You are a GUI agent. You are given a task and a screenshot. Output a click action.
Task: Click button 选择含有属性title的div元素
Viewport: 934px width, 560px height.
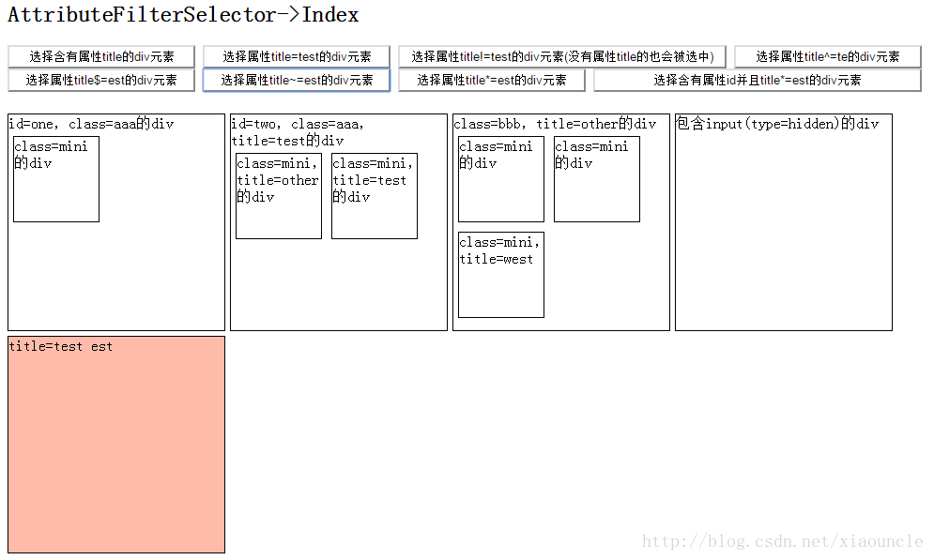pos(101,56)
